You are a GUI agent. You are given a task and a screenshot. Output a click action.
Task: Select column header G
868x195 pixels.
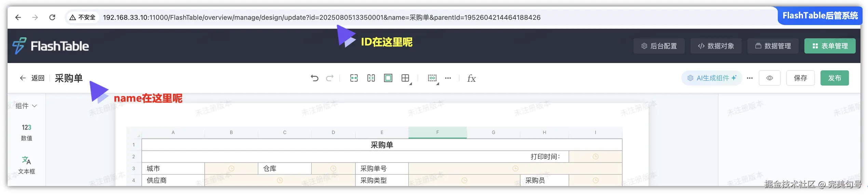[x=493, y=132]
